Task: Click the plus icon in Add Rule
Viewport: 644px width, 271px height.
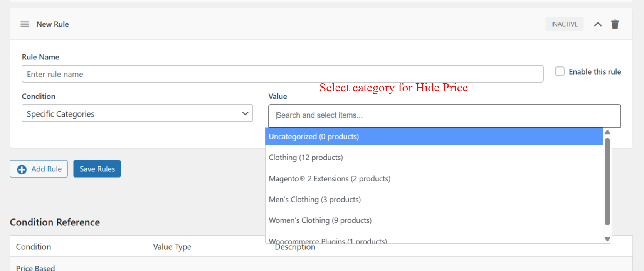Action: click(x=22, y=169)
